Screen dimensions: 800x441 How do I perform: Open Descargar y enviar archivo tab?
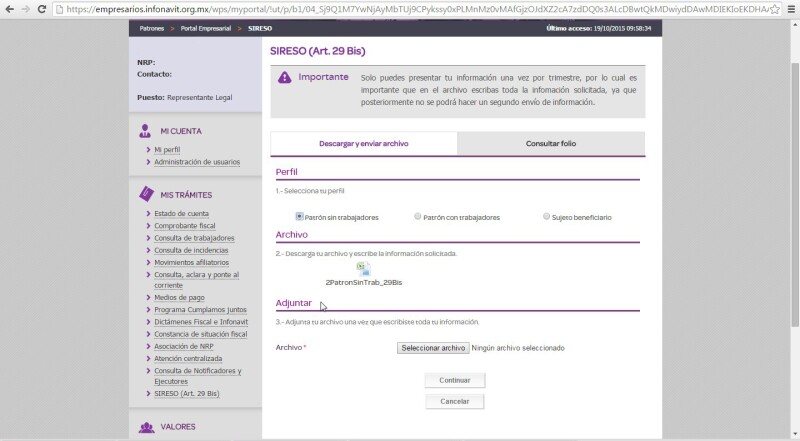(x=364, y=144)
